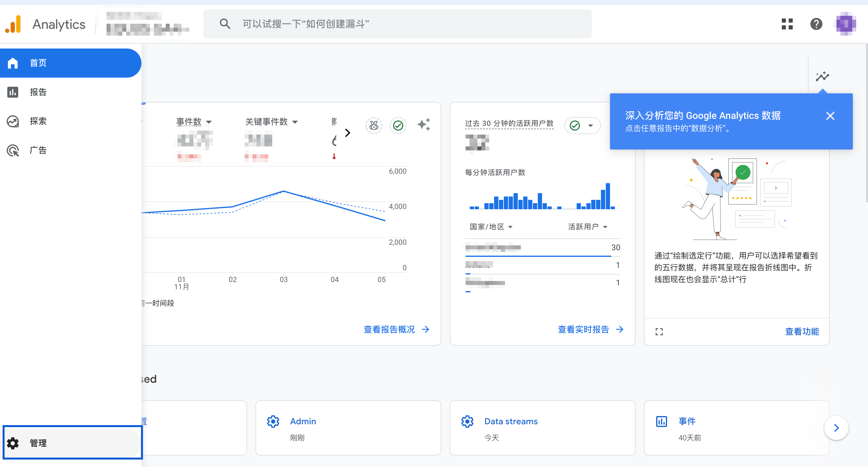The width and height of the screenshot is (868, 467).
Task: Open 管理 via the settings gear icon
Action: coord(38,443)
